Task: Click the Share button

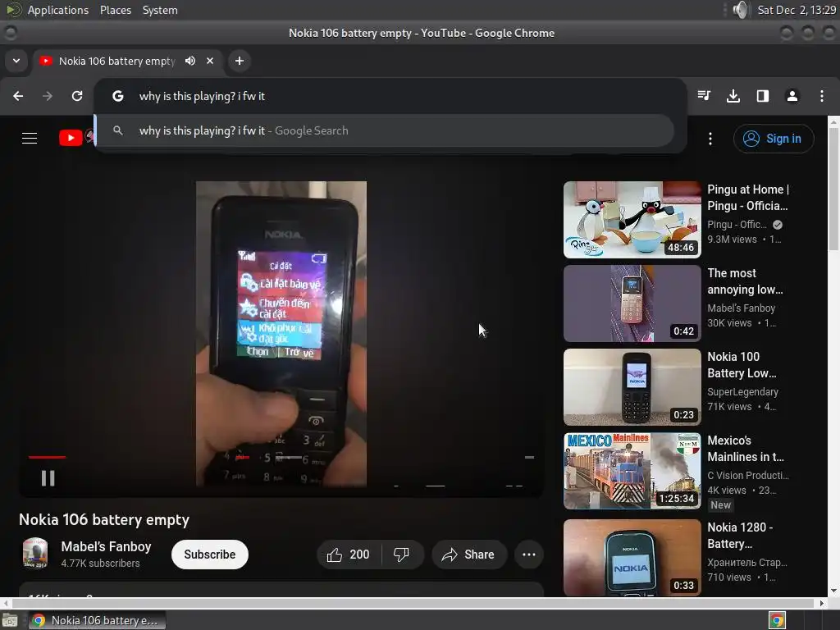Action: (468, 555)
